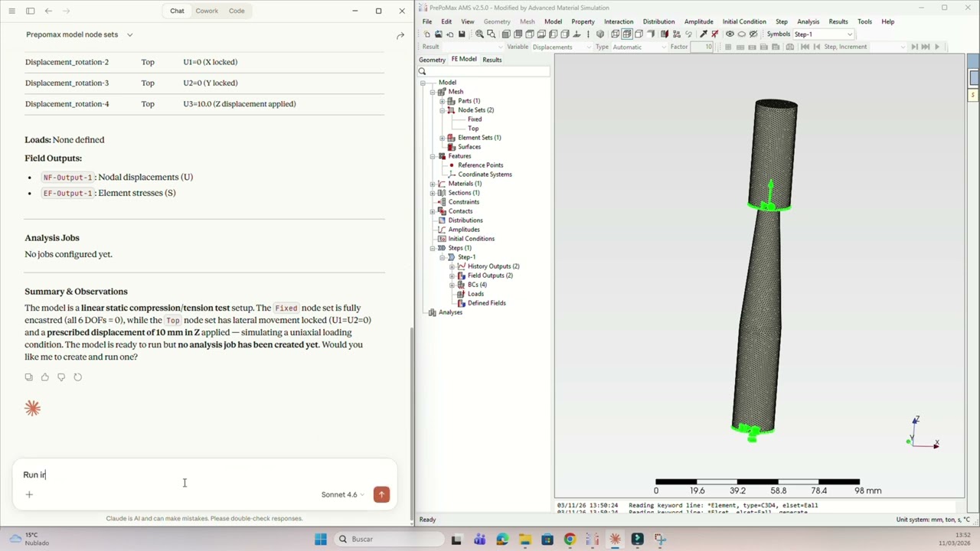This screenshot has height=551, width=980.
Task: Toggle the Claude sidebar panel icon
Action: (x=30, y=11)
